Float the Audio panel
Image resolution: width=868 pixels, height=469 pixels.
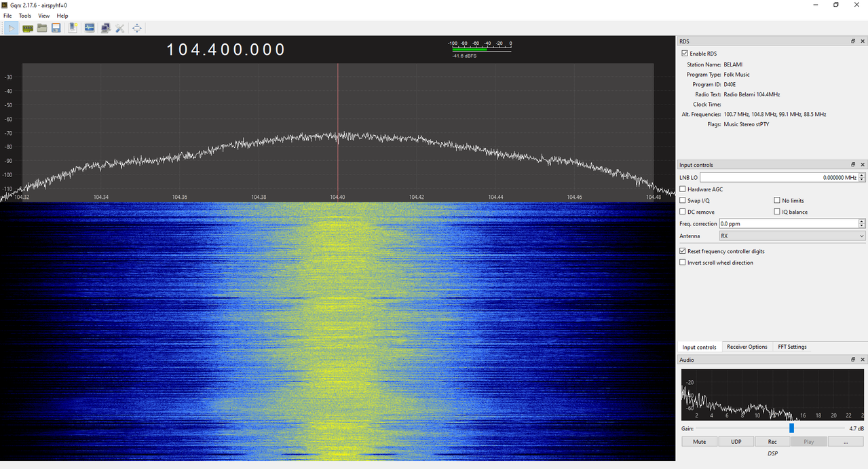tap(853, 360)
